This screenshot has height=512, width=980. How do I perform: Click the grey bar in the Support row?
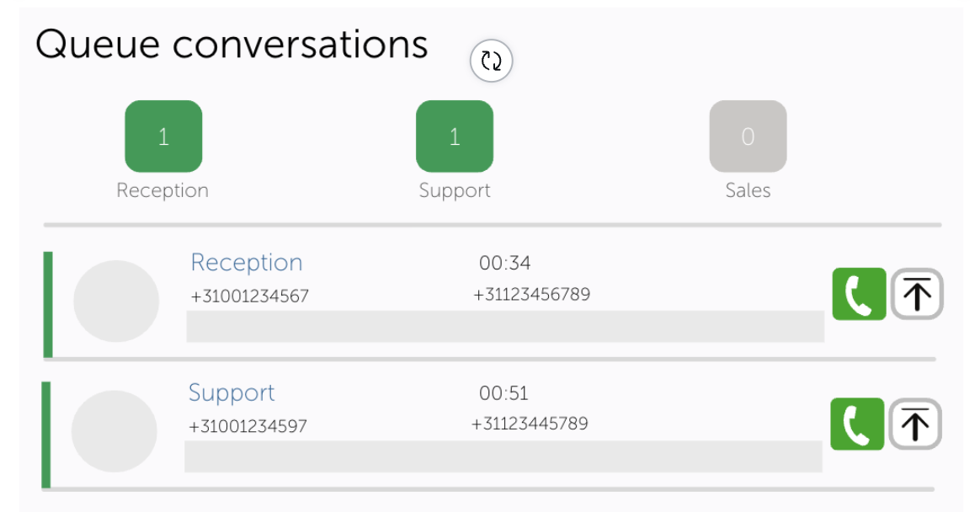503,456
